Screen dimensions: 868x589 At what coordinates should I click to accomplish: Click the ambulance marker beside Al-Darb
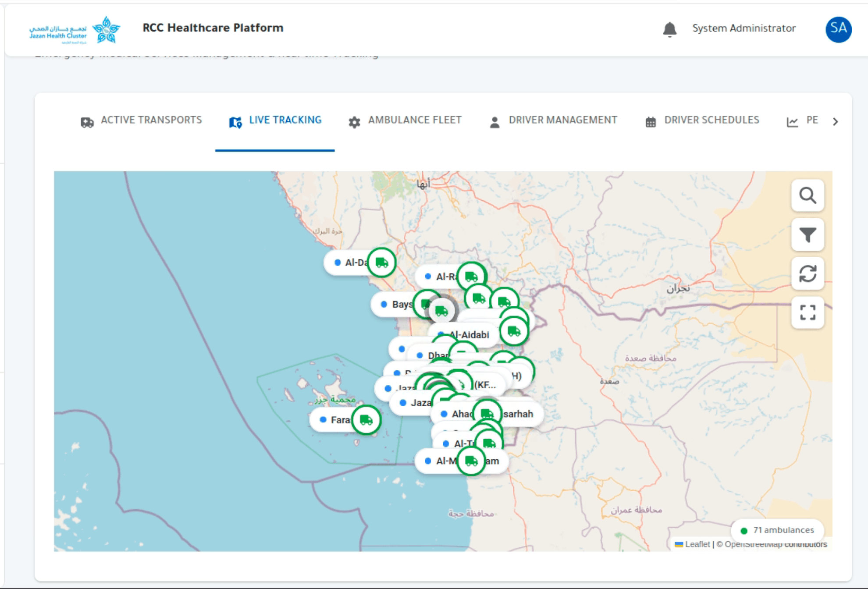point(381,263)
